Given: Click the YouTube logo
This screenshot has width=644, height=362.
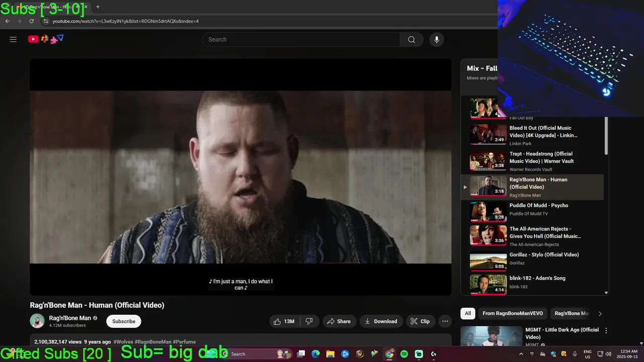Looking at the screenshot, I should (x=46, y=39).
